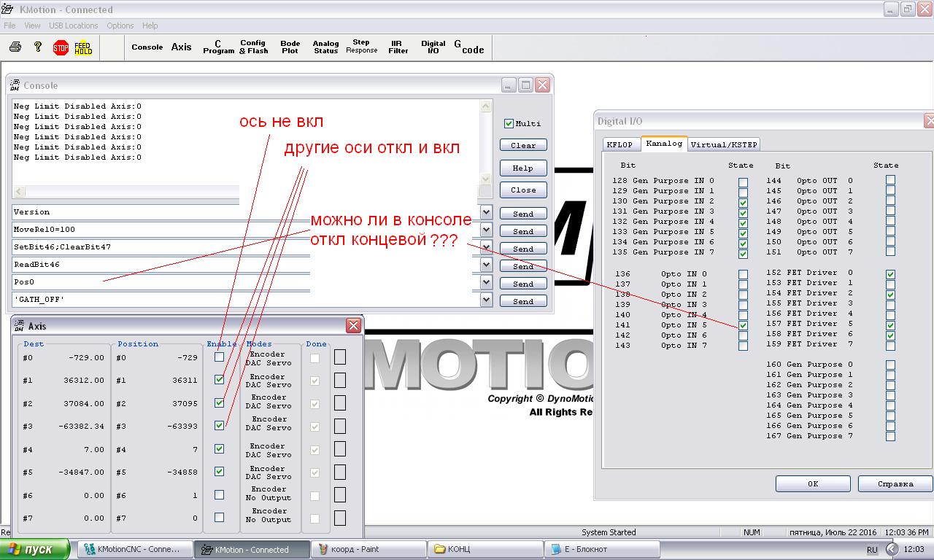
Task: Enable axis #6 checkbox
Action: pos(219,495)
